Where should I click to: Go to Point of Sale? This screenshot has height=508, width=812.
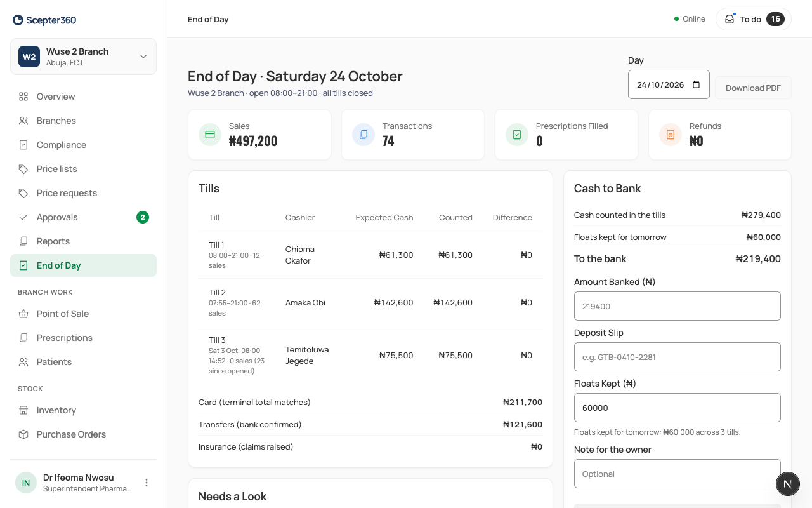pos(83,314)
